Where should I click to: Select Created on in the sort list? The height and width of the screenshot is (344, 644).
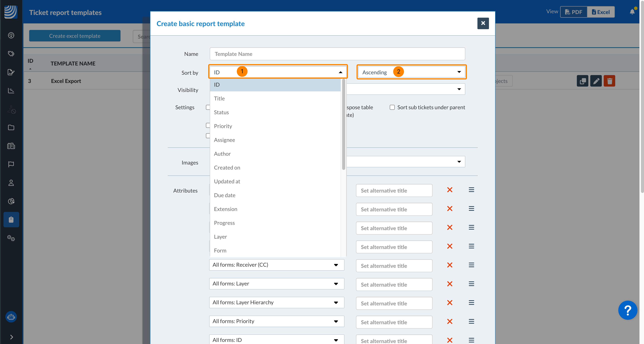[275, 168]
